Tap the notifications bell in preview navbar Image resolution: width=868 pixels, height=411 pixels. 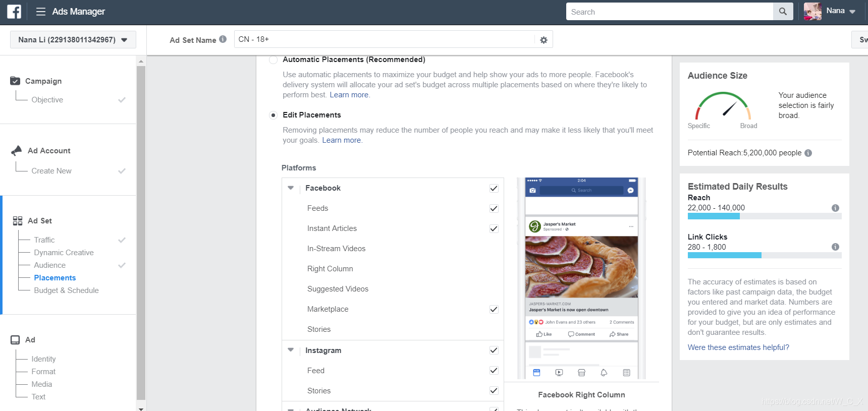tap(604, 373)
